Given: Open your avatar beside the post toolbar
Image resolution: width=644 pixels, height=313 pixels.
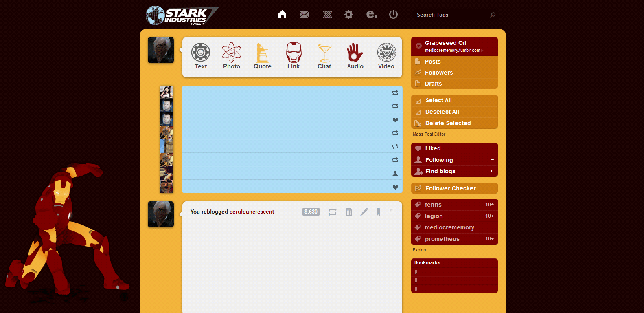Looking at the screenshot, I should [x=161, y=50].
